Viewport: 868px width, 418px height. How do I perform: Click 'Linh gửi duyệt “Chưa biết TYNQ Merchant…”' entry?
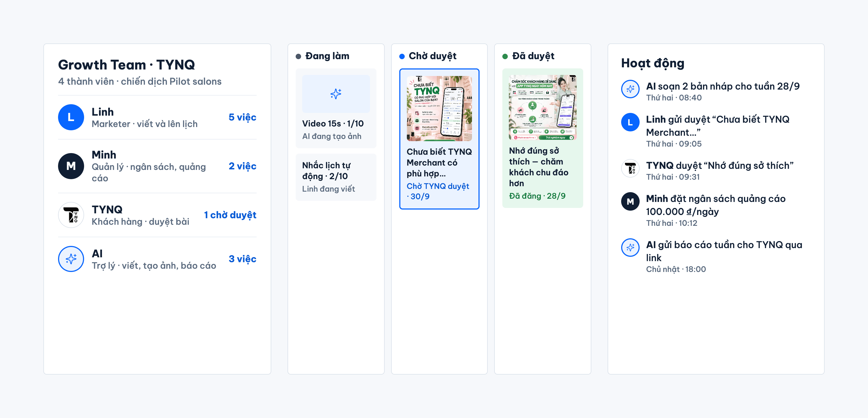tap(717, 126)
